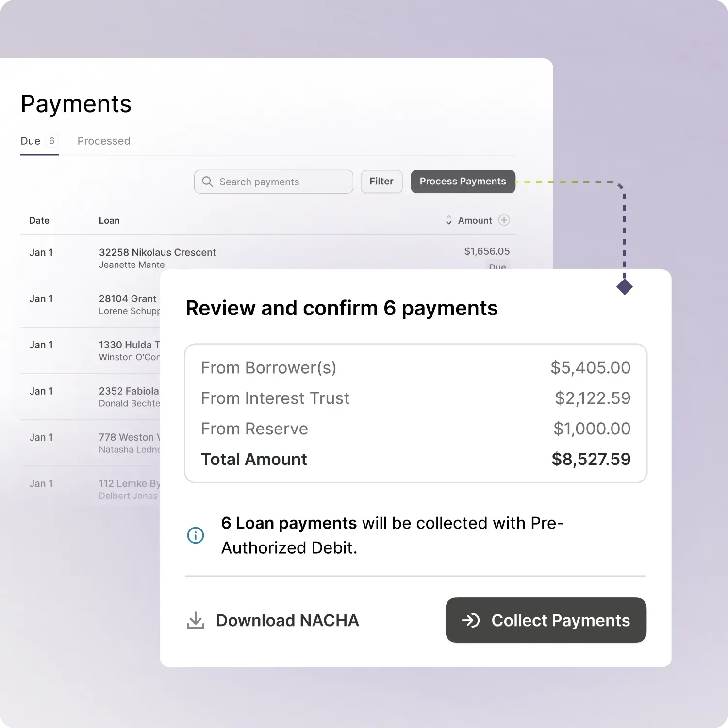Click the info icon beside loan payments notice

[x=196, y=535]
